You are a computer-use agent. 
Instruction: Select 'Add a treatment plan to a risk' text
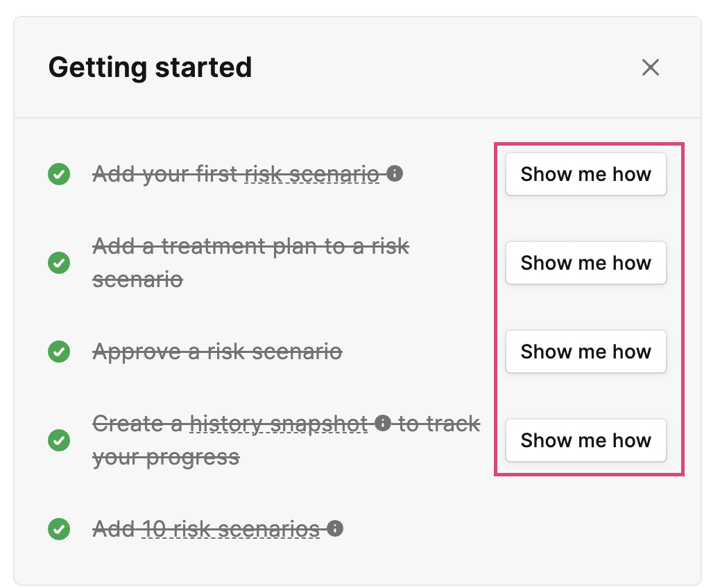click(x=250, y=246)
